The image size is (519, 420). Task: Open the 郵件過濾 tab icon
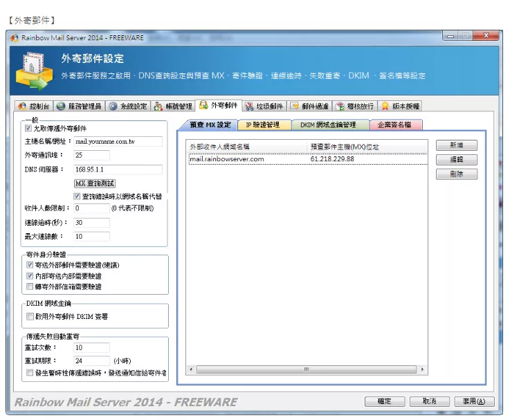[295, 107]
